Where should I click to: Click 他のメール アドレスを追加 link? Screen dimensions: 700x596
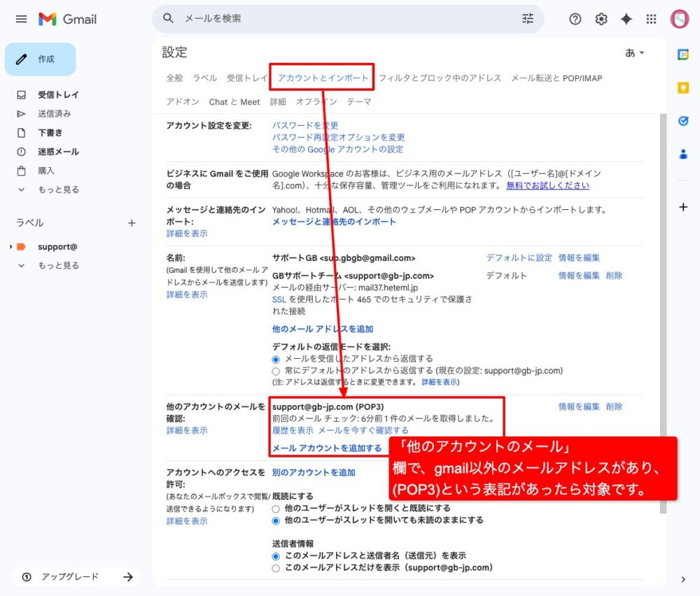click(322, 329)
